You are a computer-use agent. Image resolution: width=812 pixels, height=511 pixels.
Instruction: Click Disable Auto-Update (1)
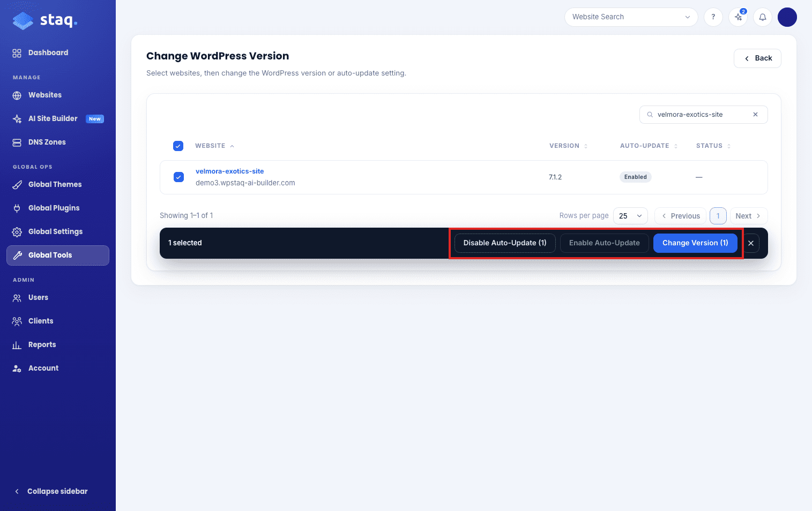[x=505, y=243]
